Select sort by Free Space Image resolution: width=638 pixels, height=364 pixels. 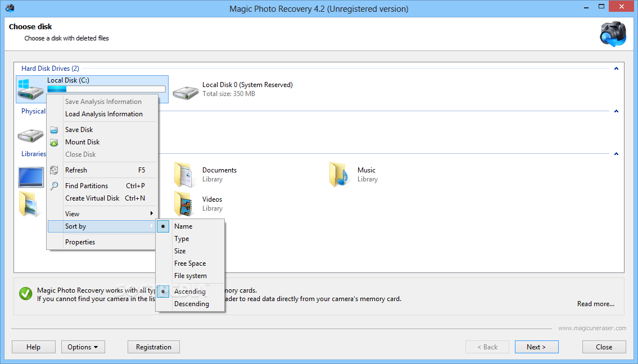(x=190, y=263)
